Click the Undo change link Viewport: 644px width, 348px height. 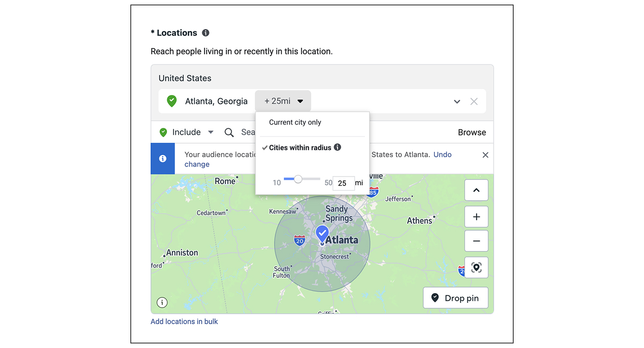pos(442,155)
